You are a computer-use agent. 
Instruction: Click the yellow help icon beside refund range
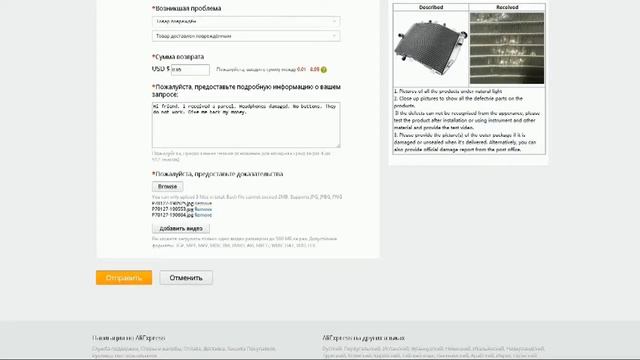tap(324, 70)
